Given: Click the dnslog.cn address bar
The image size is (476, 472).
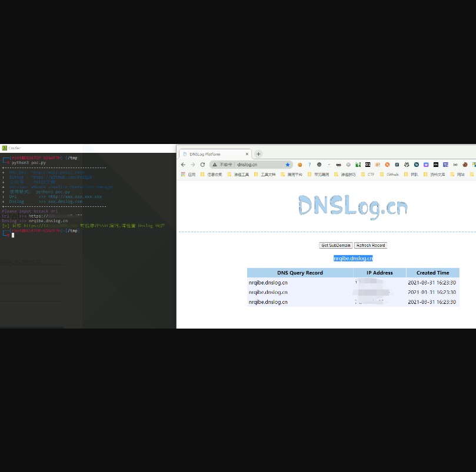Looking at the screenshot, I should click(x=259, y=165).
